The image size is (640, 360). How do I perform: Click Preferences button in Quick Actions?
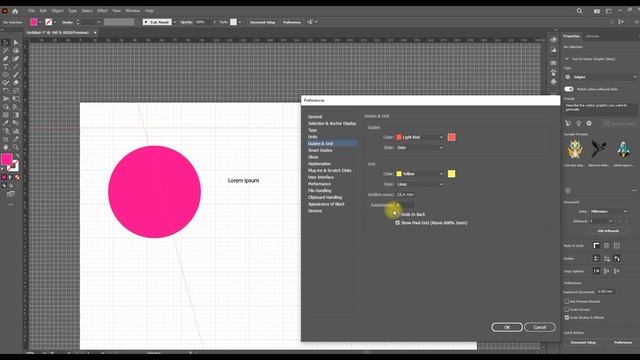coord(623,342)
